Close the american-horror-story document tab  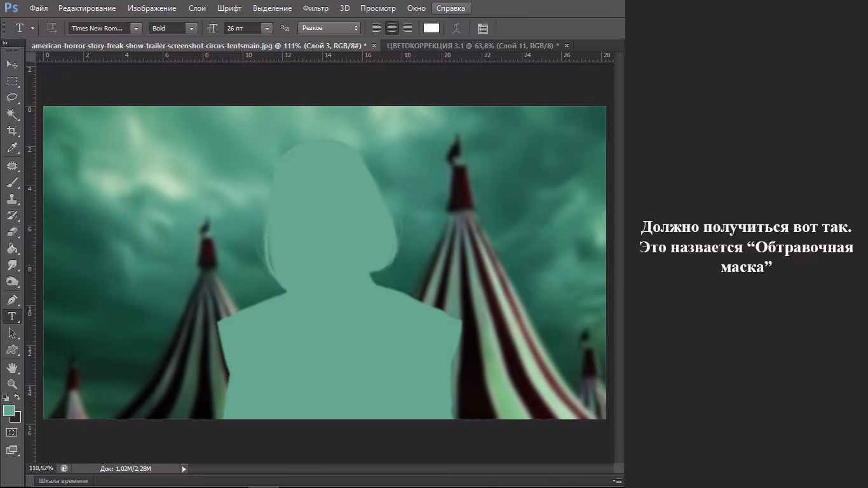(374, 46)
